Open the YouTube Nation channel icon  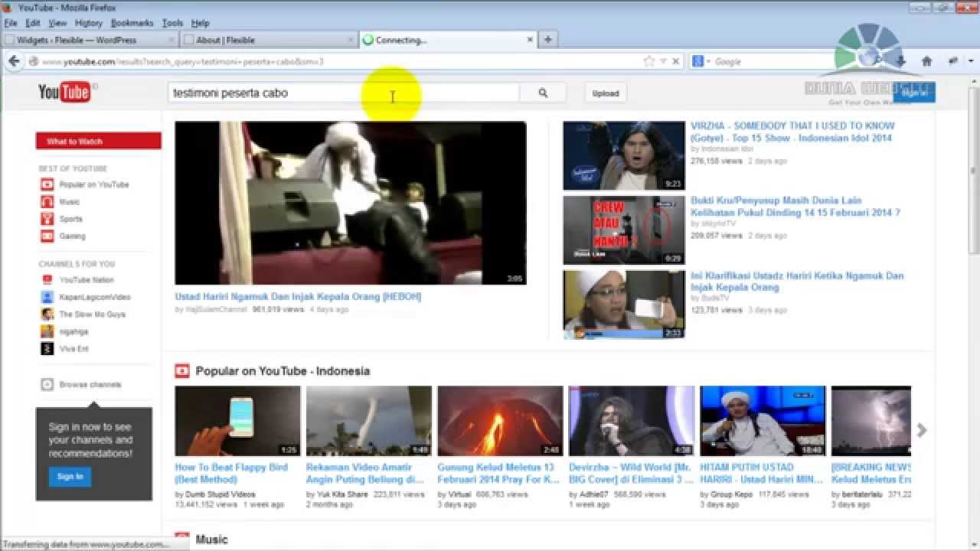[x=47, y=280]
